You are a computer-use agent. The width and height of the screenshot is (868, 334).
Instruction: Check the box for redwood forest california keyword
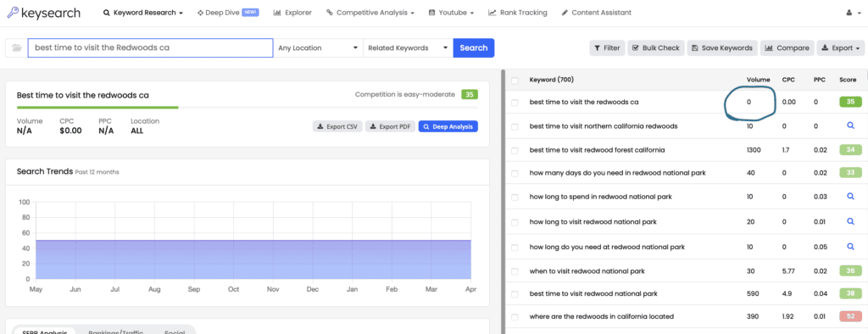(x=515, y=150)
